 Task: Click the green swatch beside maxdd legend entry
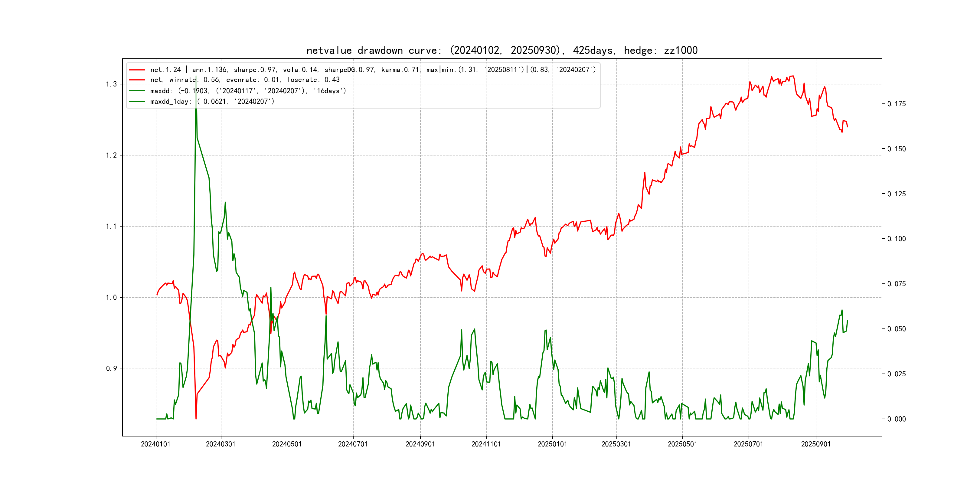(137, 91)
